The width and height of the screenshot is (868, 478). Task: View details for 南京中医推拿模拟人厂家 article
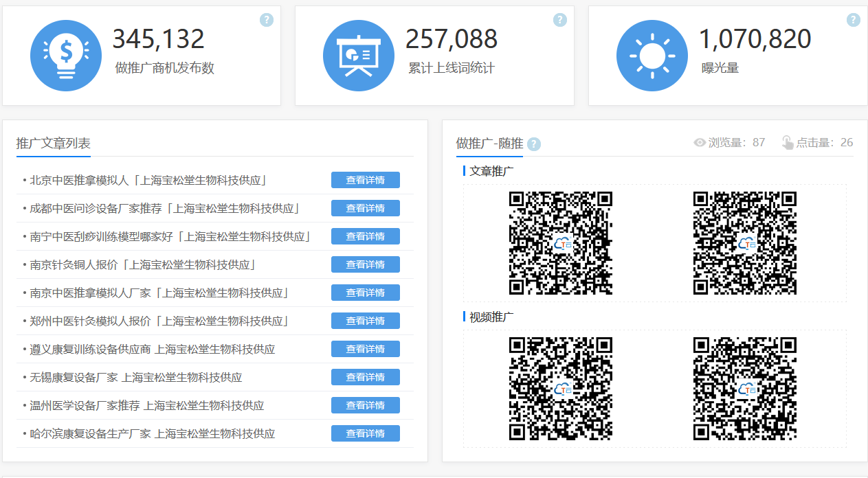[366, 293]
